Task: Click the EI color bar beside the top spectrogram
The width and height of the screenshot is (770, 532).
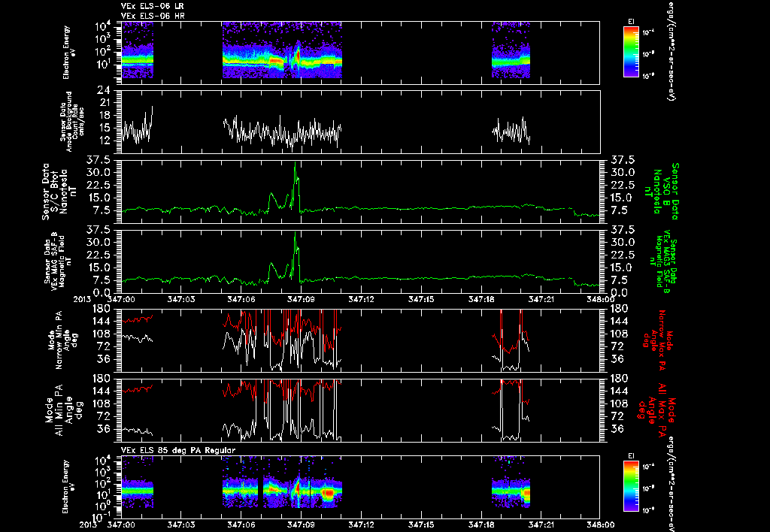Action: [631, 52]
